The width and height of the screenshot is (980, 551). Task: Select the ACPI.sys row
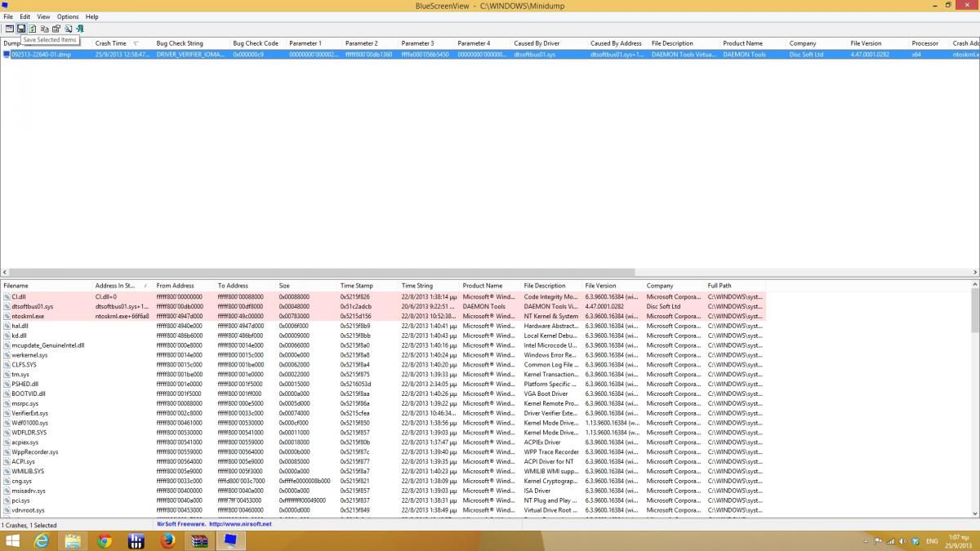[384, 461]
